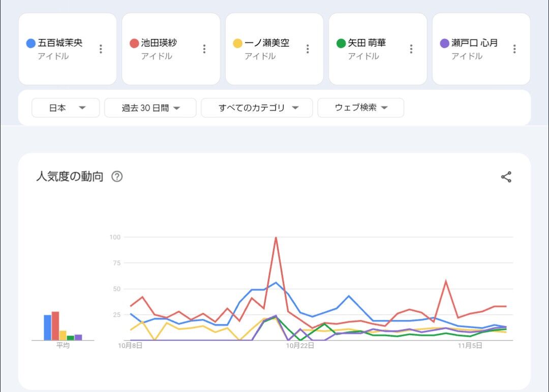Open the すべてのカテゴリ dropdown
Screen dimensions: 549x392
[257, 108]
